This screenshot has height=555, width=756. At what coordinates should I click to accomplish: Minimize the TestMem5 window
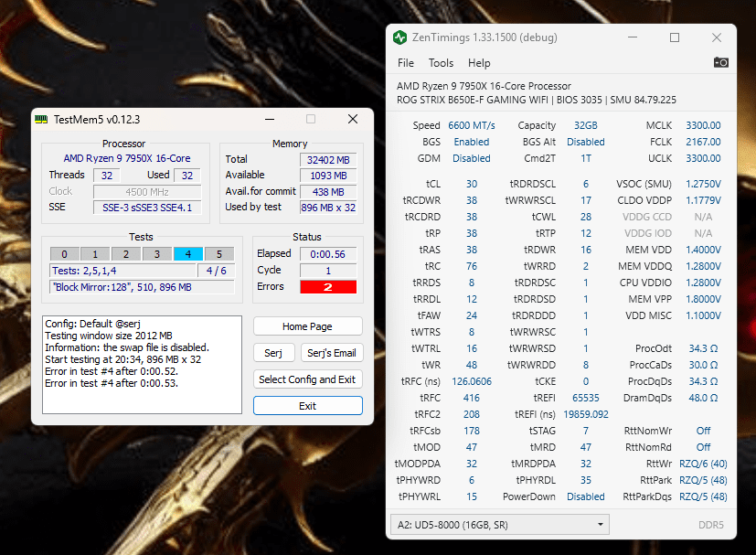tap(270, 119)
